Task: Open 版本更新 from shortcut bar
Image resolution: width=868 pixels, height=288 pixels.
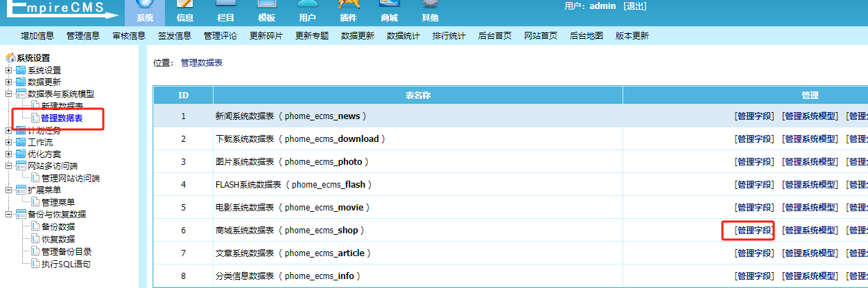Action: 632,36
